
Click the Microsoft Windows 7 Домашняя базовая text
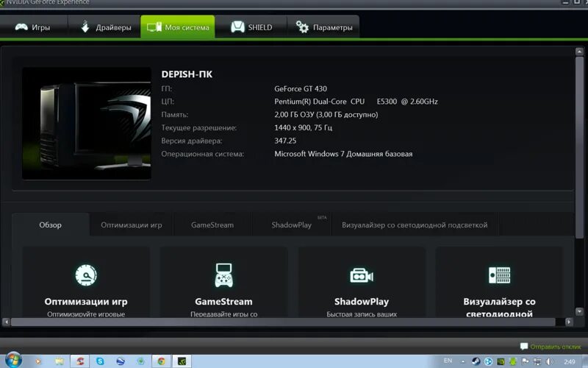343,154
